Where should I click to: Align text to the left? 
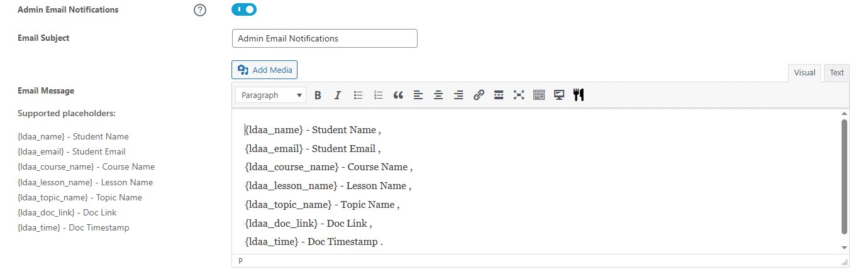pos(418,95)
